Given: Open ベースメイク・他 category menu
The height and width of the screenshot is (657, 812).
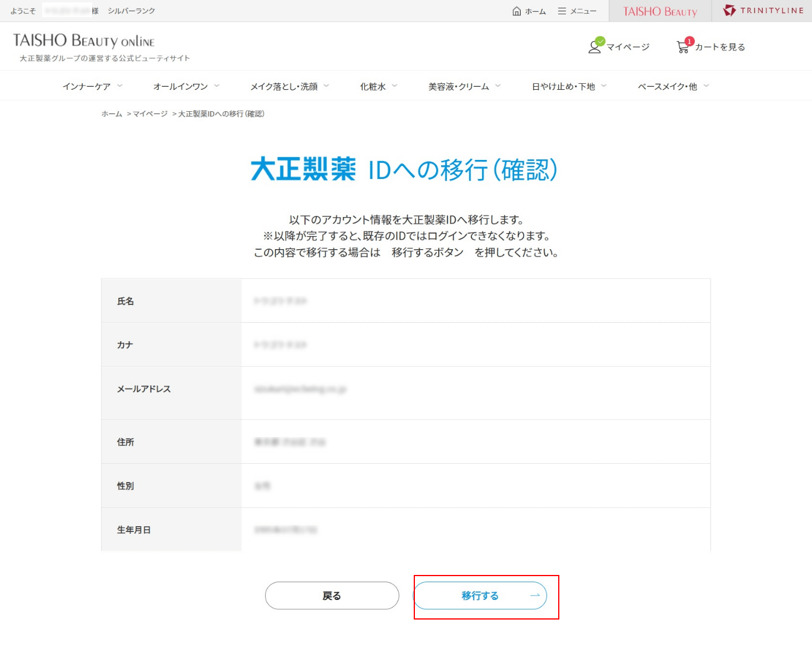Looking at the screenshot, I should (x=668, y=86).
